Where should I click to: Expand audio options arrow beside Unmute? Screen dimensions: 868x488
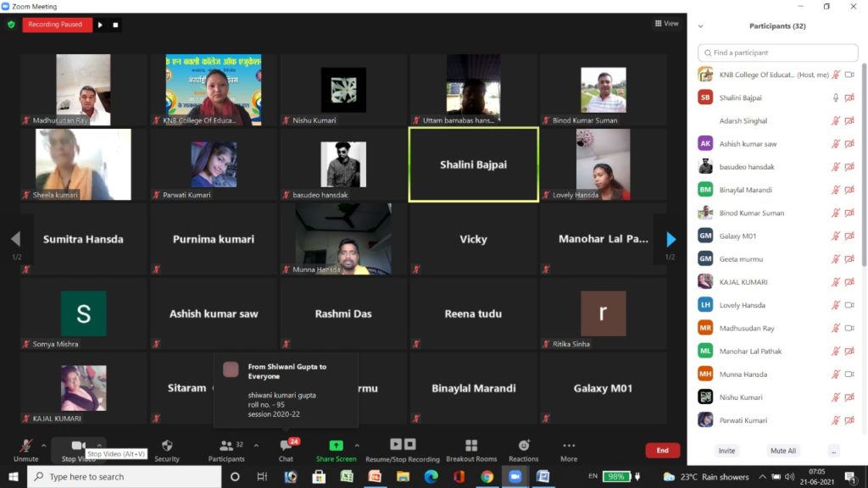click(x=44, y=445)
